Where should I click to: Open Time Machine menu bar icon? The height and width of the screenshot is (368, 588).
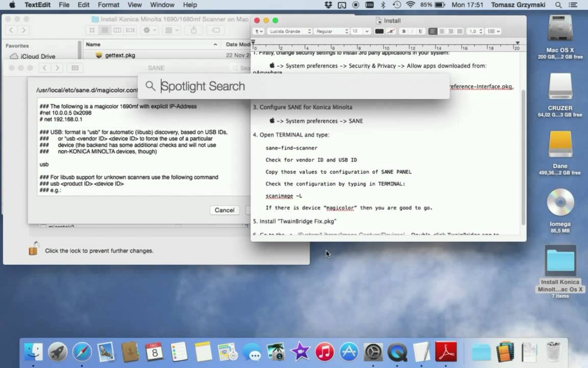[397, 5]
